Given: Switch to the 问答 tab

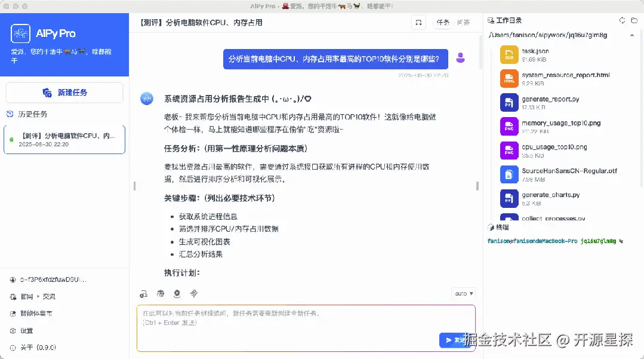Looking at the screenshot, I should point(463,23).
